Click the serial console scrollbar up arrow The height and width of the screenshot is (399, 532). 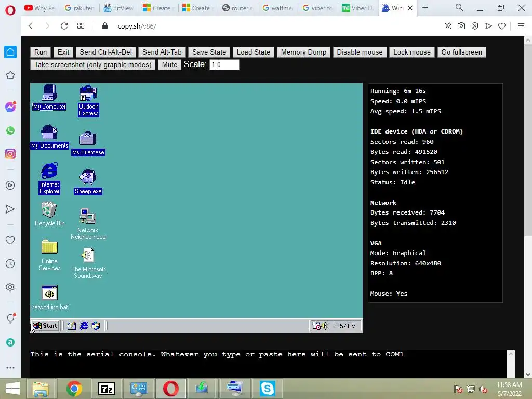tap(511, 354)
